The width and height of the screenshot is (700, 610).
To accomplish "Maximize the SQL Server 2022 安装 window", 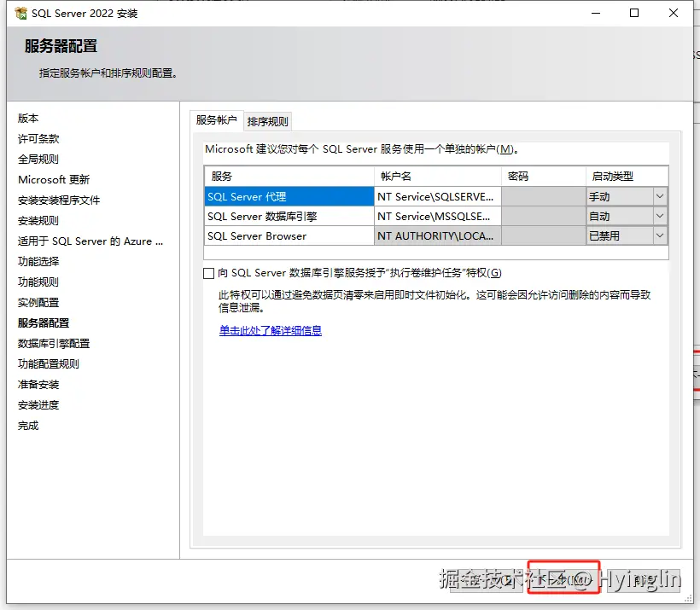I will click(634, 14).
